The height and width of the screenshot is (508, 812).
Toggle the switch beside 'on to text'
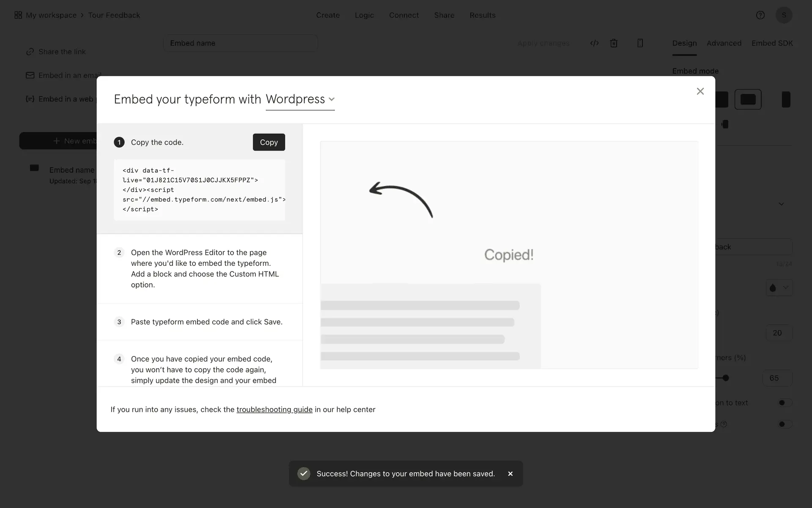784,403
